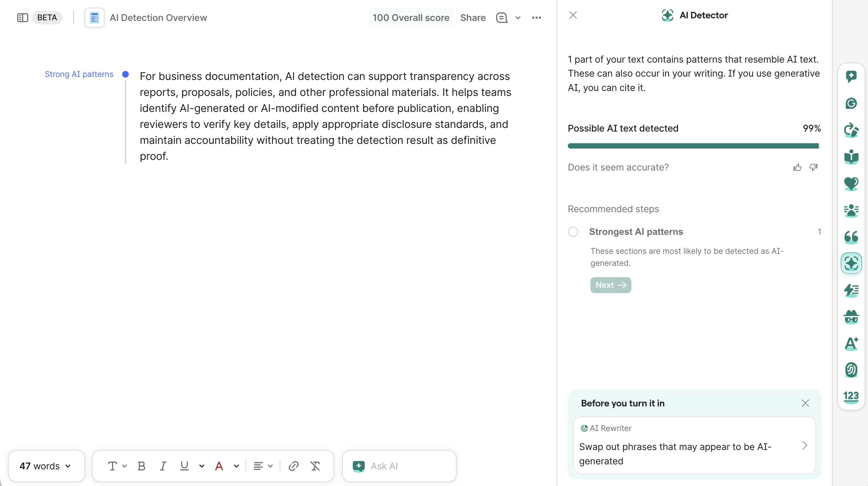Expand the text color options chevron

coord(237,466)
